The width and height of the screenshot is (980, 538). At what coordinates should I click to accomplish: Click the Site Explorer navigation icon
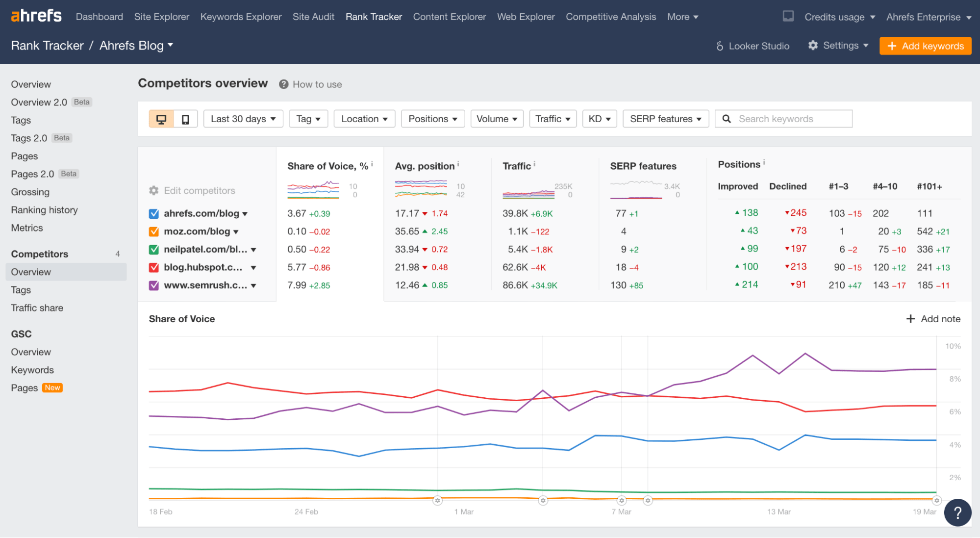pos(161,16)
